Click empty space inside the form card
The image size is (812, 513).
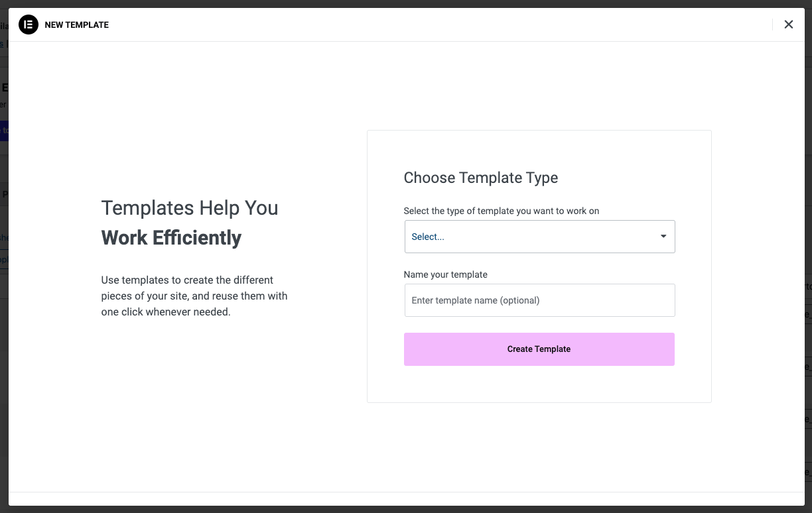coord(539,384)
